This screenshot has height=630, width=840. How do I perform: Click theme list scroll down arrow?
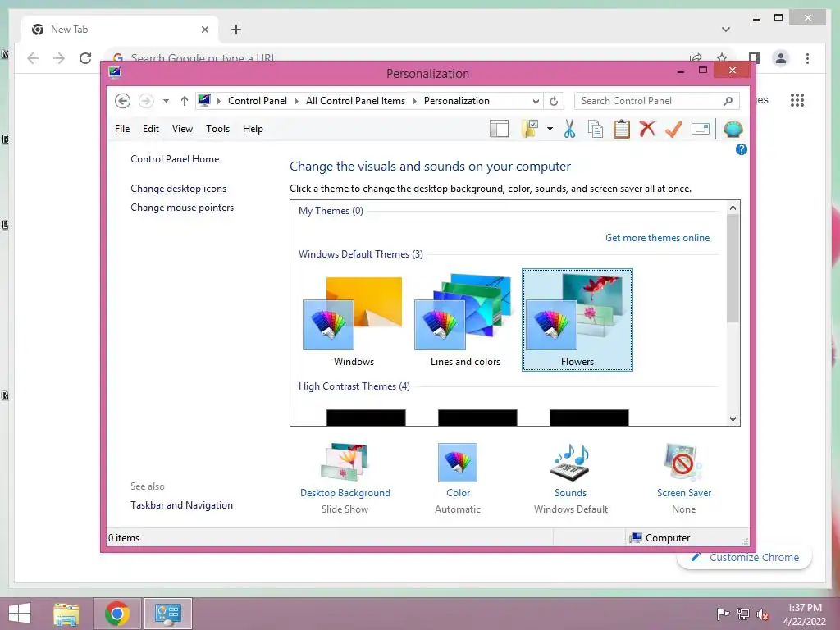(733, 419)
